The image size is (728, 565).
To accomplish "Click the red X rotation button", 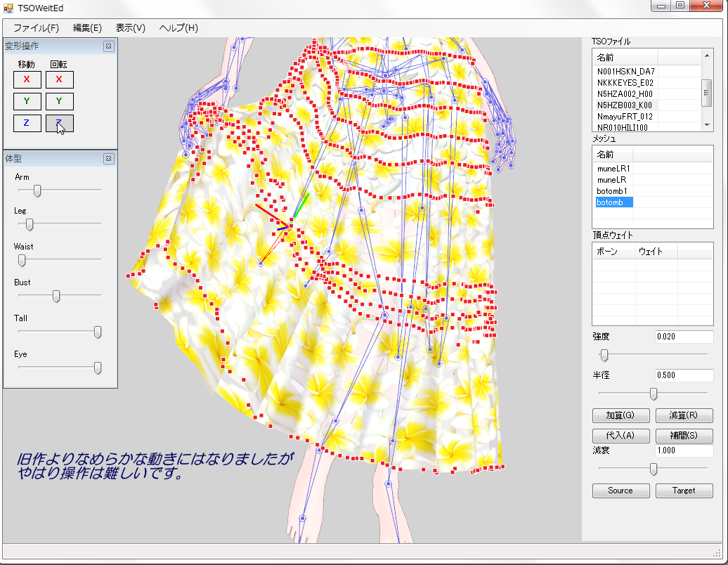I will (59, 79).
